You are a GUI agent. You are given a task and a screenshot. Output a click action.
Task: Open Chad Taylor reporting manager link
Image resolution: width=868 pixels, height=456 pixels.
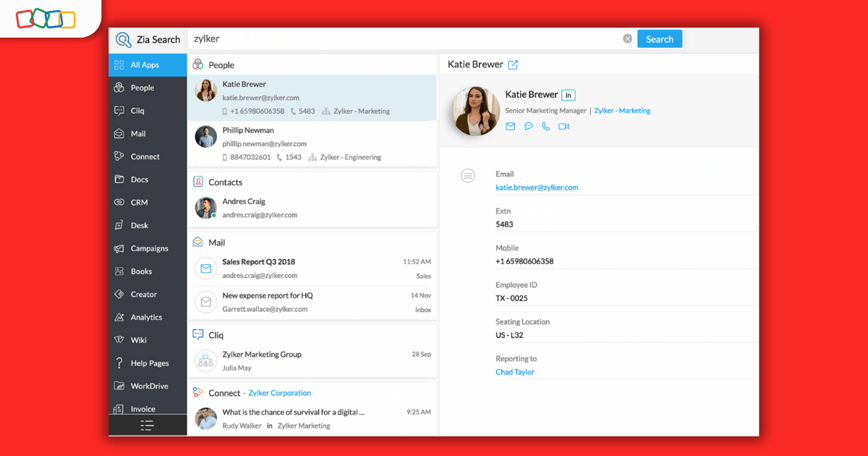tap(515, 372)
